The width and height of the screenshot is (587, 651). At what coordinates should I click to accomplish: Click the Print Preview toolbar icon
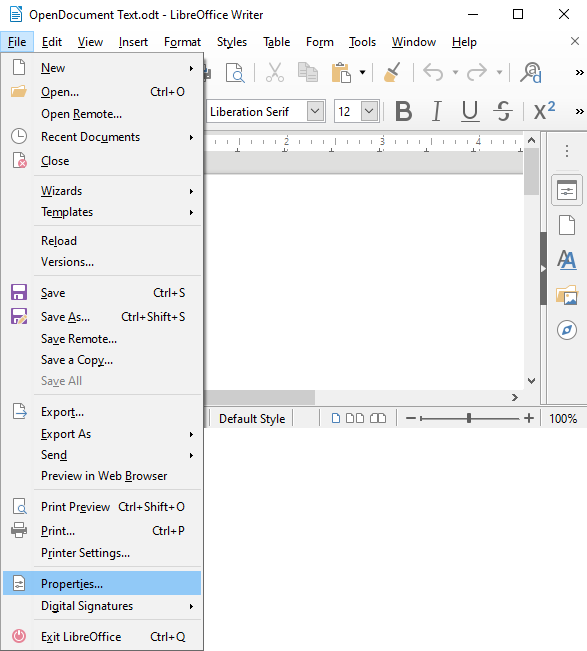pyautogui.click(x=235, y=73)
